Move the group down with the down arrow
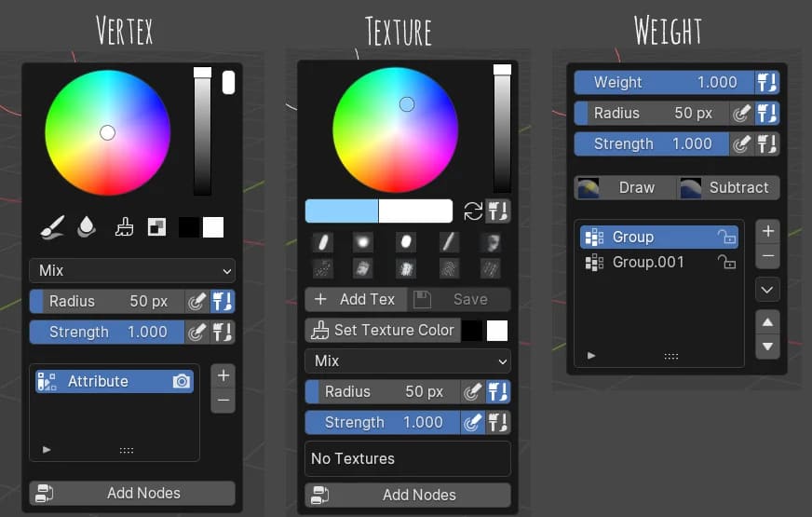Screen dimensions: 812x517 768,347
